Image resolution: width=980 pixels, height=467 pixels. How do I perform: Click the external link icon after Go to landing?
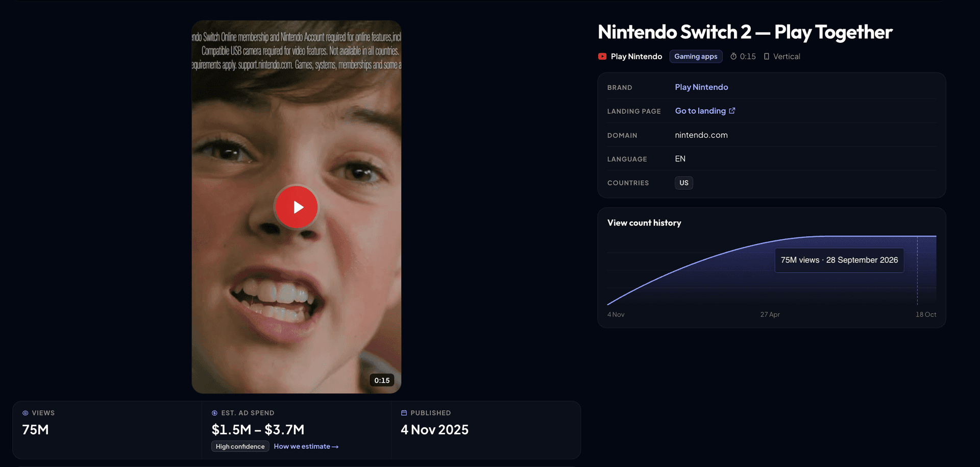click(x=732, y=111)
